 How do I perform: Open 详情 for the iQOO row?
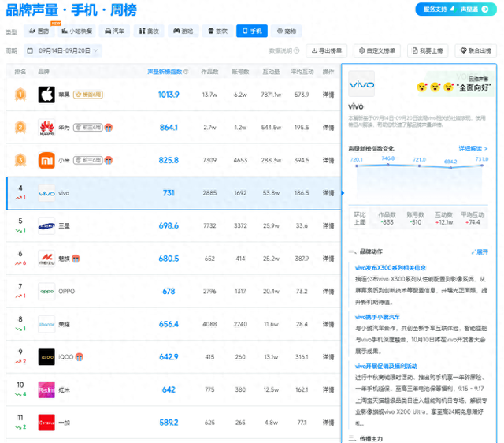click(328, 357)
